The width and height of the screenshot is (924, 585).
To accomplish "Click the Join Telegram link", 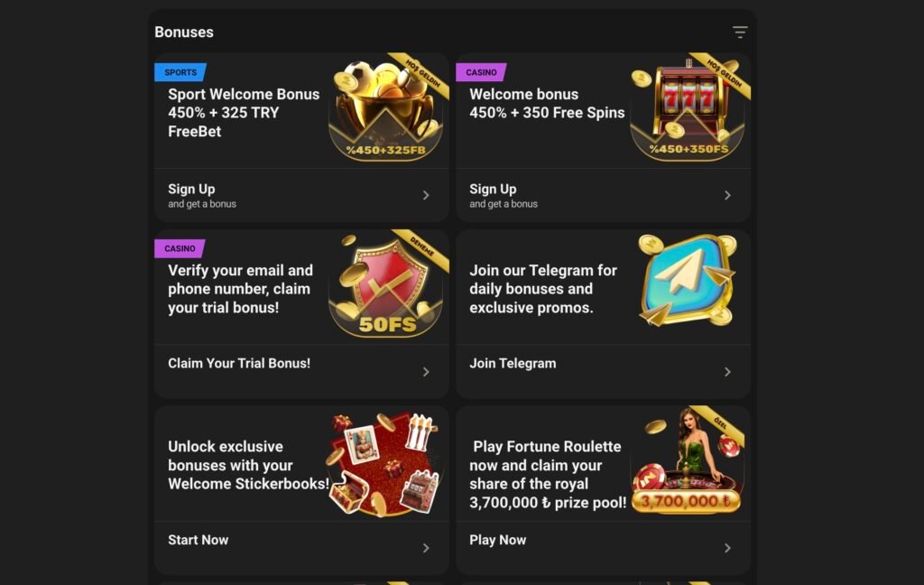I will pos(513,363).
